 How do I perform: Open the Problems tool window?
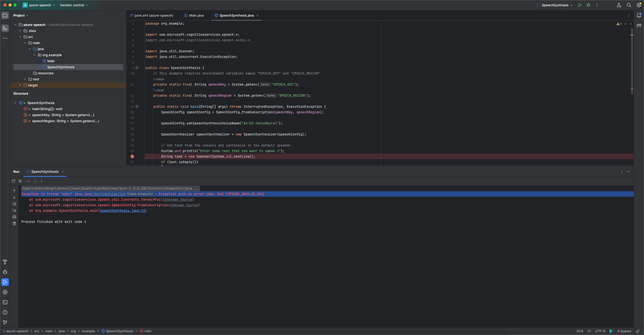5,312
